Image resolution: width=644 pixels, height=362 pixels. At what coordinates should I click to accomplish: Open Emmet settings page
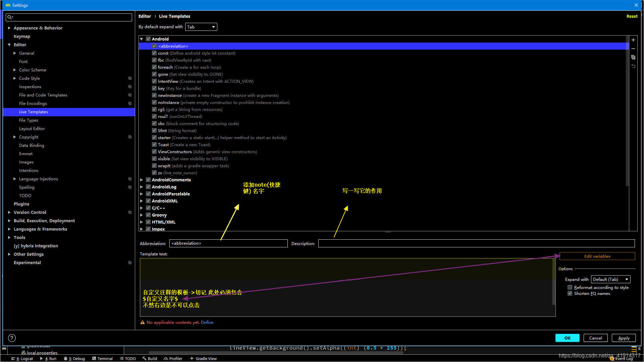pos(26,154)
